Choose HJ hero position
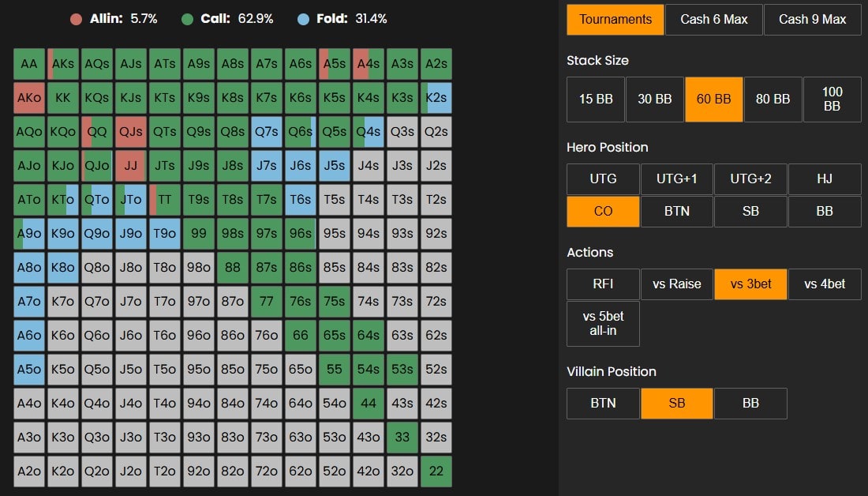This screenshot has height=496, width=868. click(x=824, y=179)
